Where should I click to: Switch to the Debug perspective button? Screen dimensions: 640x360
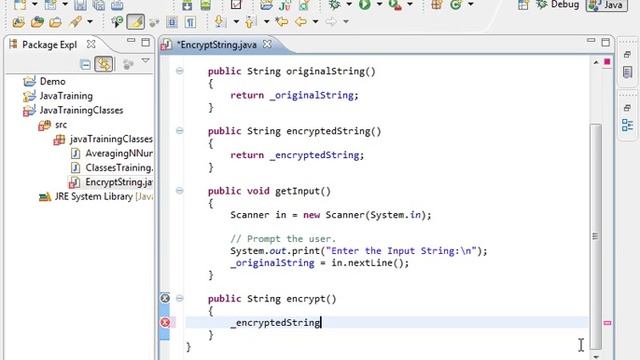click(557, 4)
